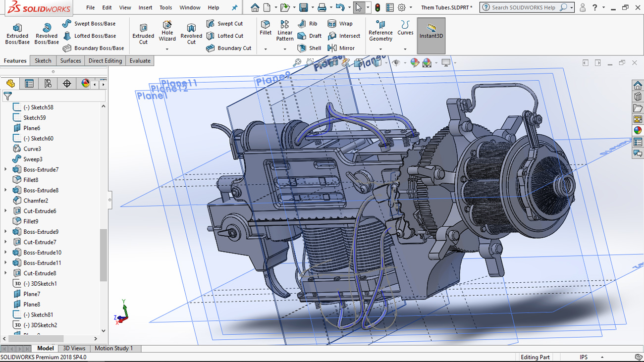Open the Options gear icon
Viewport: 644px width, 362px height.
402,7
